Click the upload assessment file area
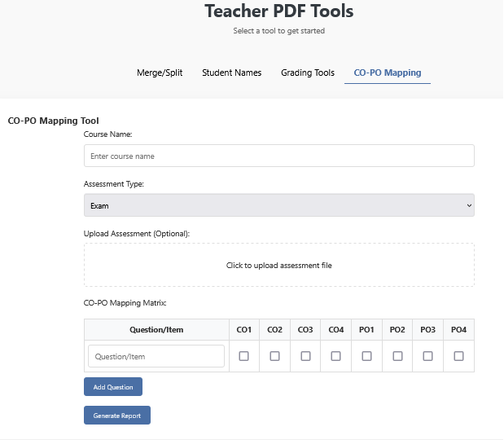The width and height of the screenshot is (504, 440). [x=278, y=265]
